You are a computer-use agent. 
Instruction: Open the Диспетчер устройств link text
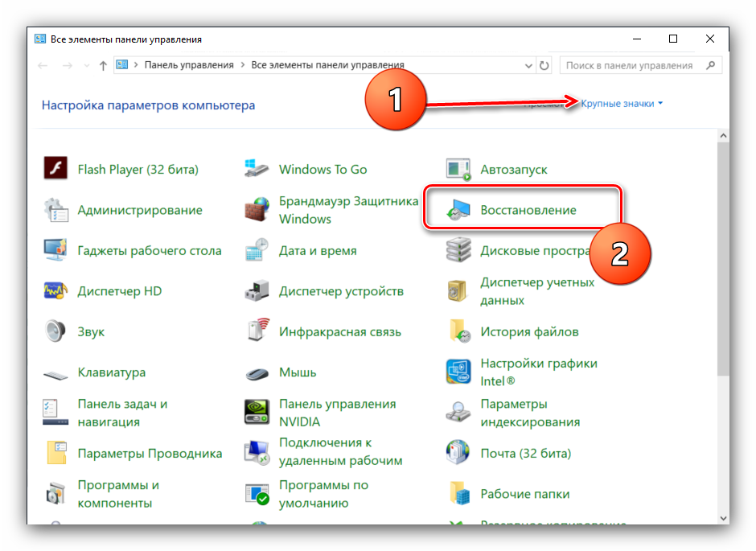[341, 291]
